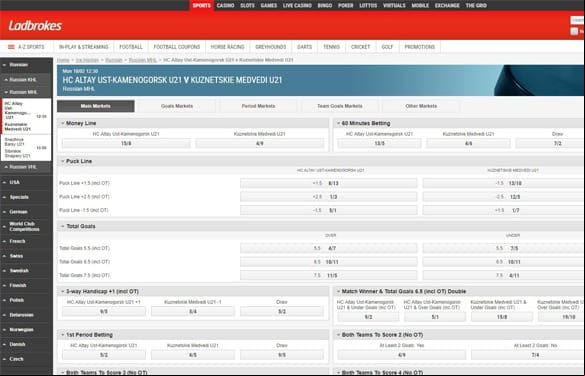Image resolution: width=585 pixels, height=376 pixels.
Task: Pick HC Altay Puck Line +1.5 odds
Action: click(x=329, y=183)
